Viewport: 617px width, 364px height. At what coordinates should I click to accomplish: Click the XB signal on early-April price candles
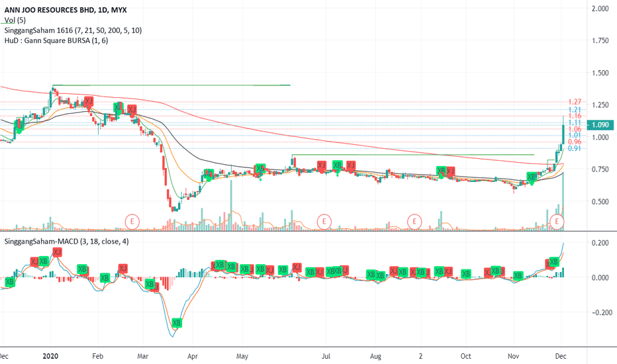[x=209, y=173]
